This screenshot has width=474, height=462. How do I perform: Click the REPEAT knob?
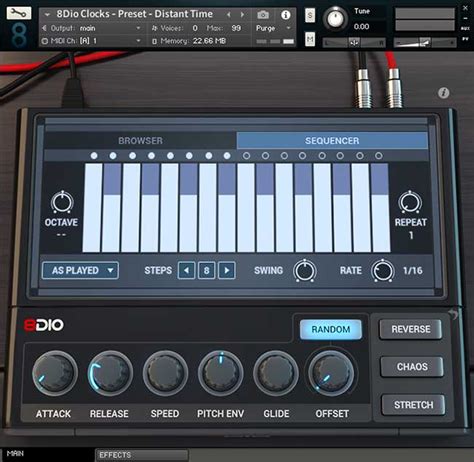410,202
